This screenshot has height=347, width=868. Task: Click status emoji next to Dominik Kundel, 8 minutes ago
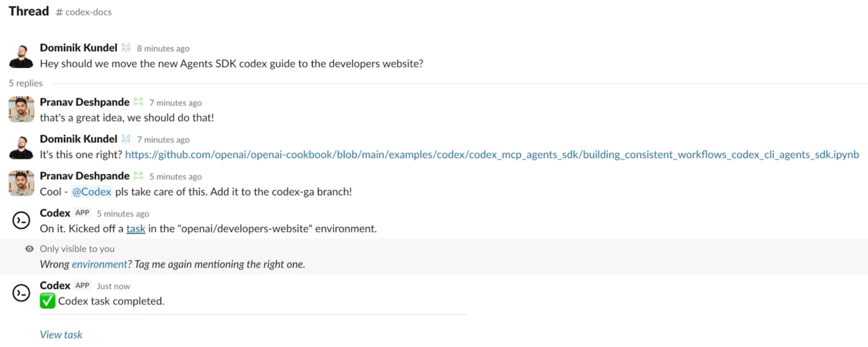click(x=126, y=48)
